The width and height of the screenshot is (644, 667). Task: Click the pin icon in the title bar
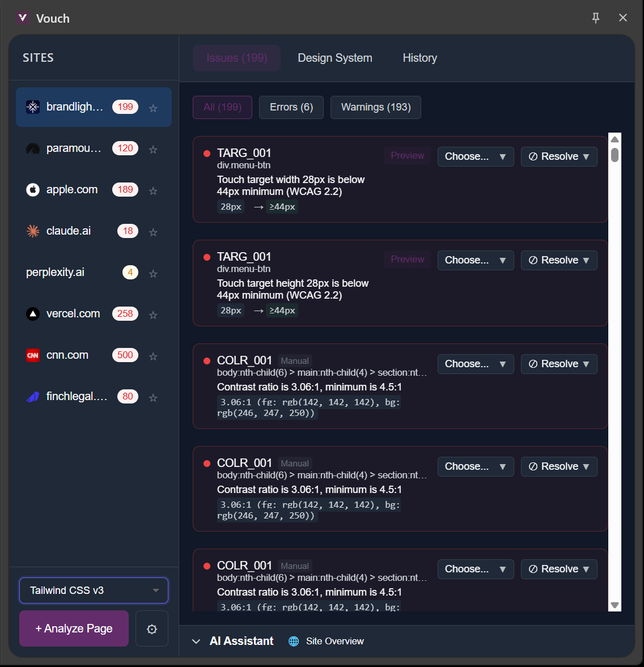point(596,18)
